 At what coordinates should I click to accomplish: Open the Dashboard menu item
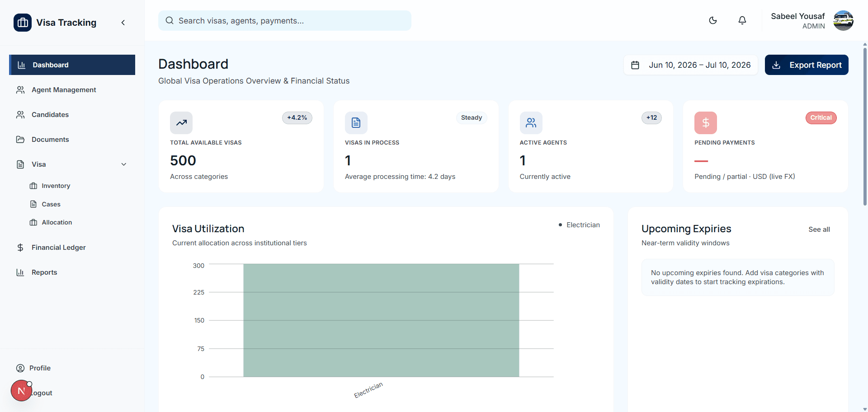tap(72, 65)
